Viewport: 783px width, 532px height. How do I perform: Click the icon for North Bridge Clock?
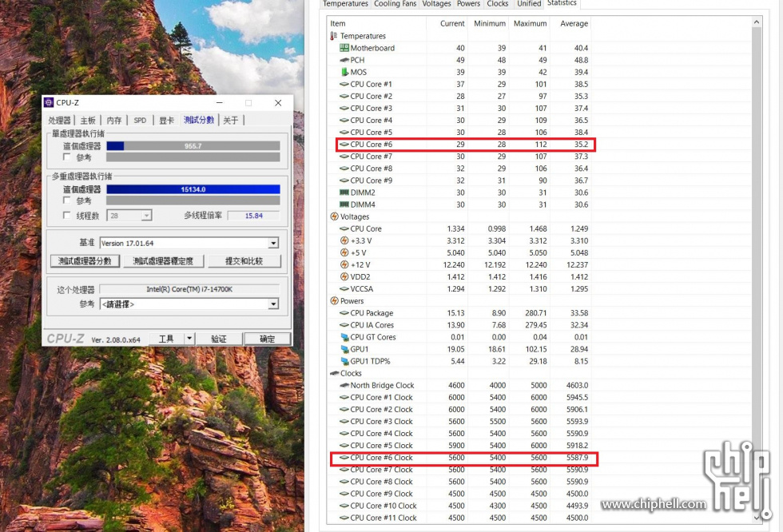coord(344,385)
